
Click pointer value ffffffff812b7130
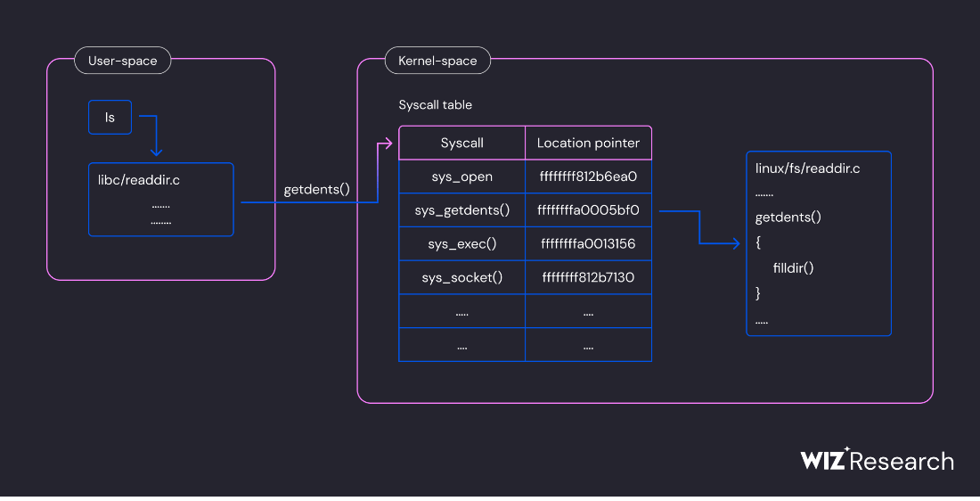click(x=588, y=278)
